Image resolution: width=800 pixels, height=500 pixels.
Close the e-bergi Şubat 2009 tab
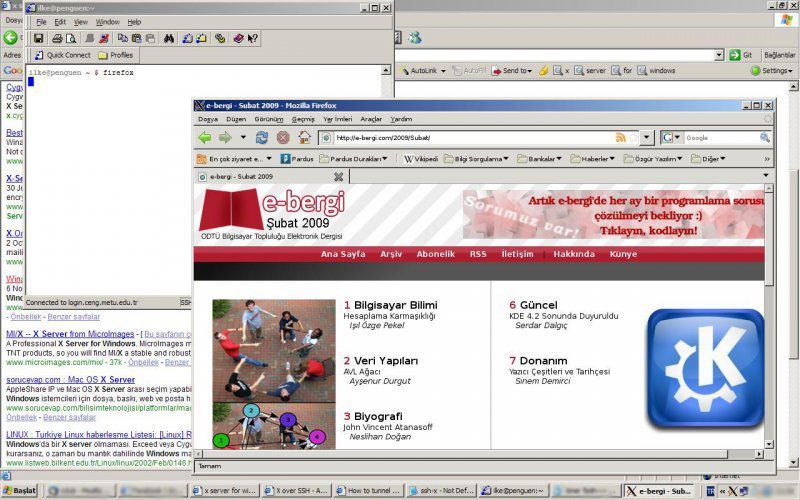point(338,176)
